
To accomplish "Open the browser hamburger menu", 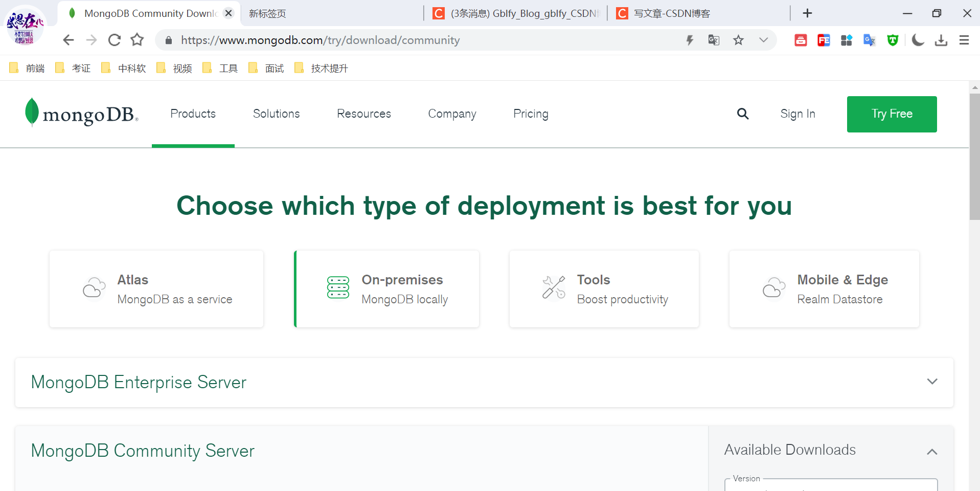I will coord(964,40).
